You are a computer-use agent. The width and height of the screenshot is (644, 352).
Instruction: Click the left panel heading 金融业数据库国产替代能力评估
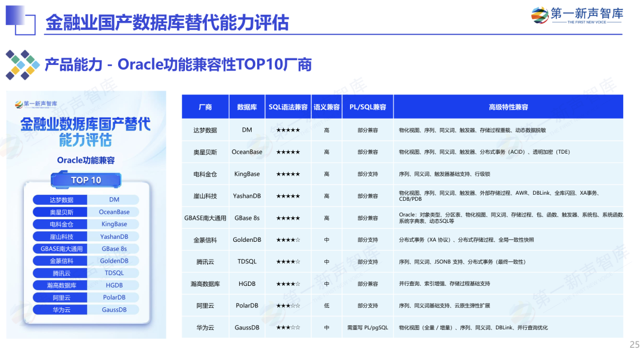tap(86, 132)
